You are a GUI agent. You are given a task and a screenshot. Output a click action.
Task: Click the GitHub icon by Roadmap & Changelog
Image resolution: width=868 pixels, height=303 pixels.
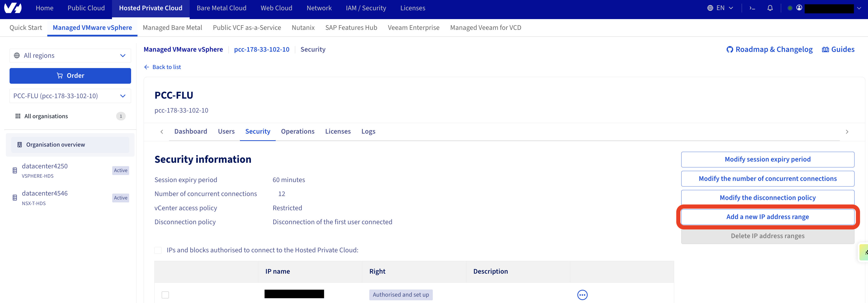[x=730, y=49]
